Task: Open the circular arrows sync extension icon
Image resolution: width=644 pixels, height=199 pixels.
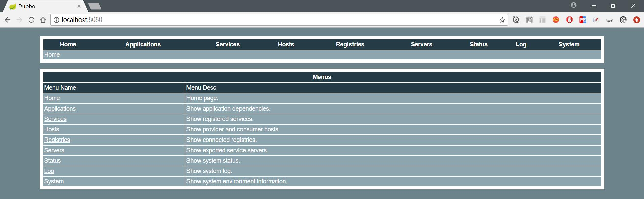Action: pyautogui.click(x=516, y=20)
